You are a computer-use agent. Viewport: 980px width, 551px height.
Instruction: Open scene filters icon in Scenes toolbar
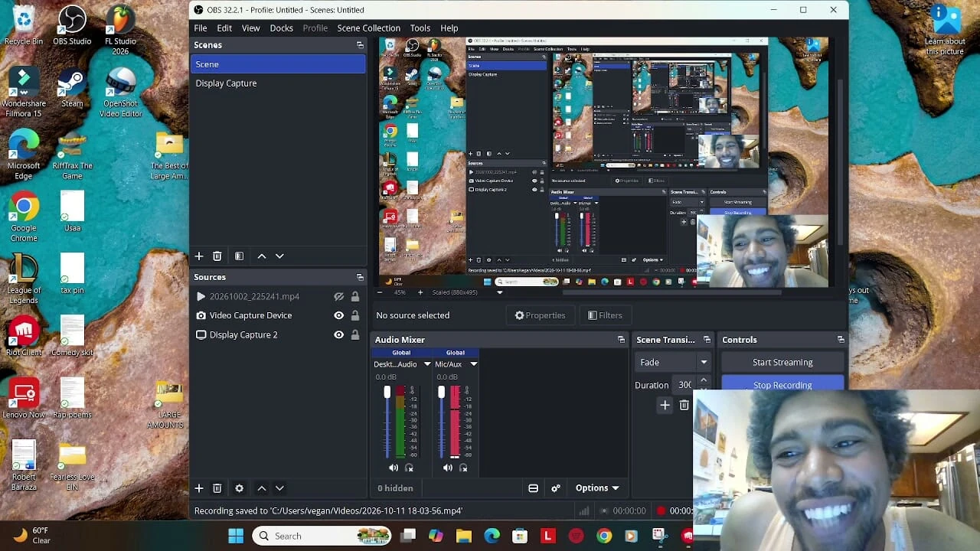click(x=239, y=256)
